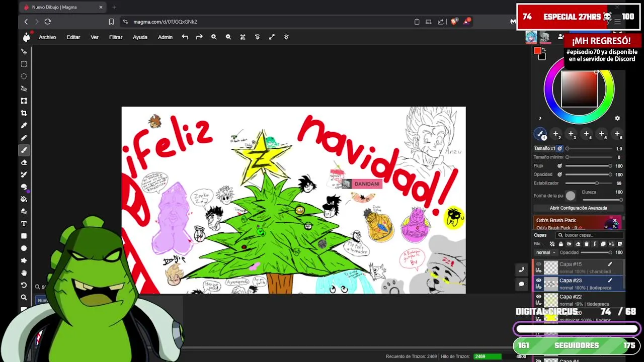
Task: Select the text tool
Action: pos(24,224)
